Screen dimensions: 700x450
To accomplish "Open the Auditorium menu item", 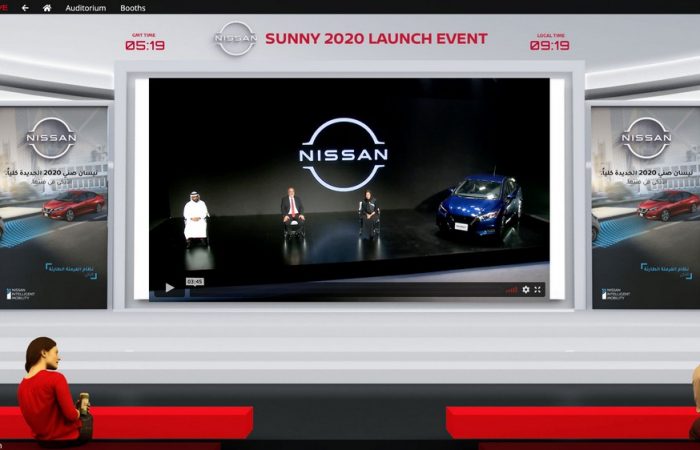I will tap(85, 7).
